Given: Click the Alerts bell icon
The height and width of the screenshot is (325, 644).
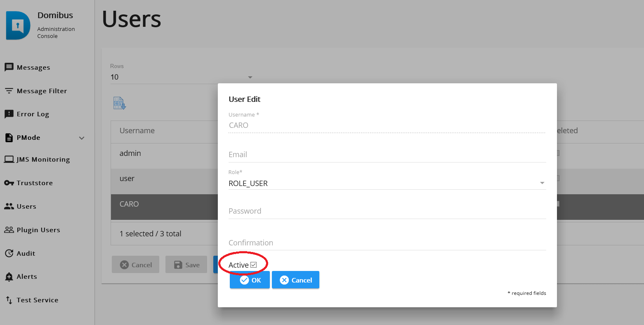Looking at the screenshot, I should coord(9,277).
